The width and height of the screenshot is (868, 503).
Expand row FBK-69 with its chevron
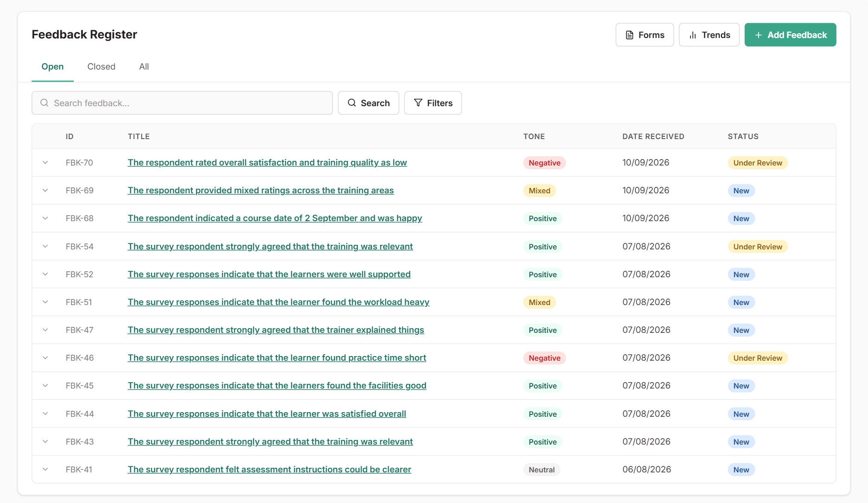pyautogui.click(x=45, y=191)
